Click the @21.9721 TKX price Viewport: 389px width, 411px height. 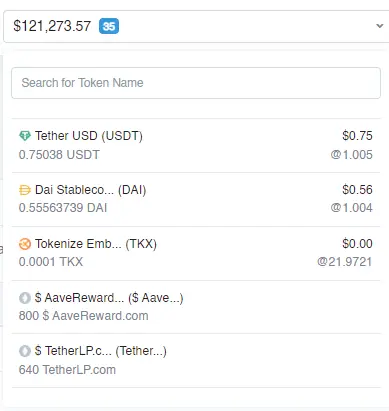click(345, 262)
